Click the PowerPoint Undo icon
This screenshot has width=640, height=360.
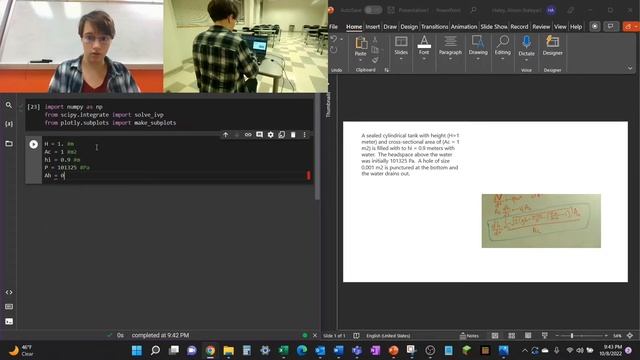(x=334, y=39)
